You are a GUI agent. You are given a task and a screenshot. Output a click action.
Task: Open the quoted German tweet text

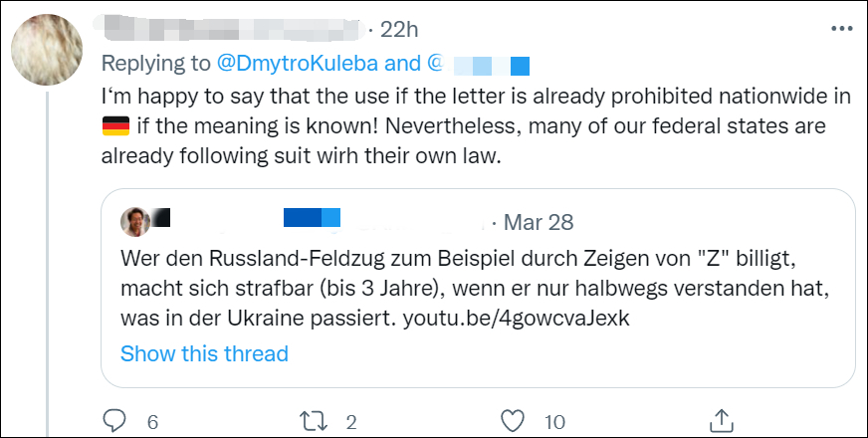point(468,289)
